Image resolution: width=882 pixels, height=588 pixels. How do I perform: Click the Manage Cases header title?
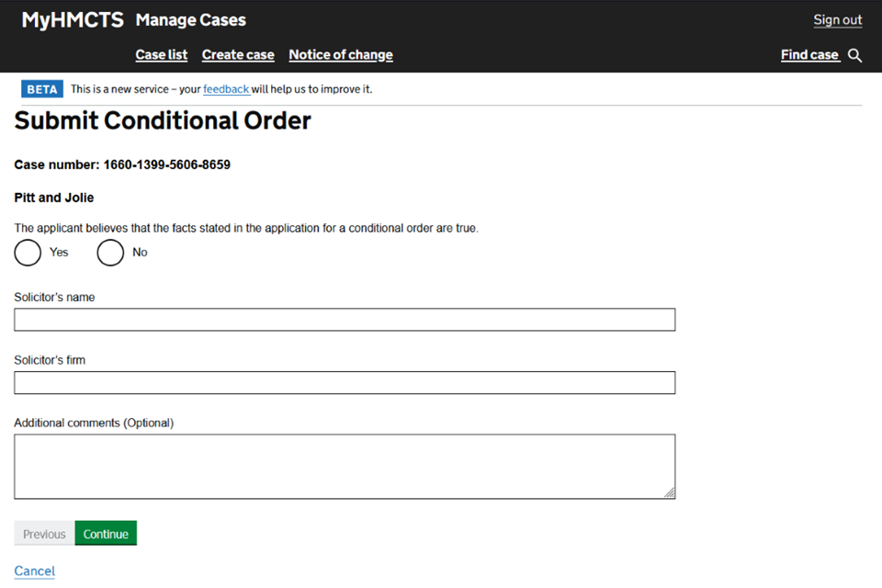tap(190, 20)
